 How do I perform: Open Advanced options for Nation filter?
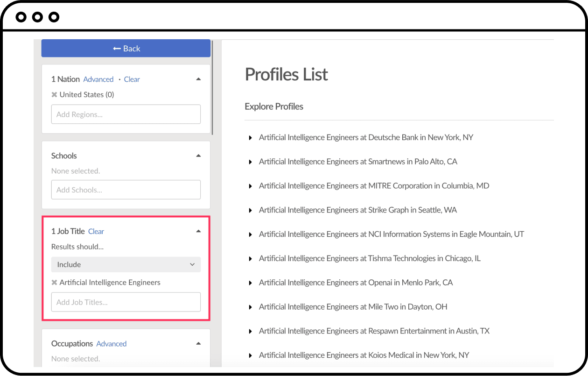pyautogui.click(x=98, y=79)
